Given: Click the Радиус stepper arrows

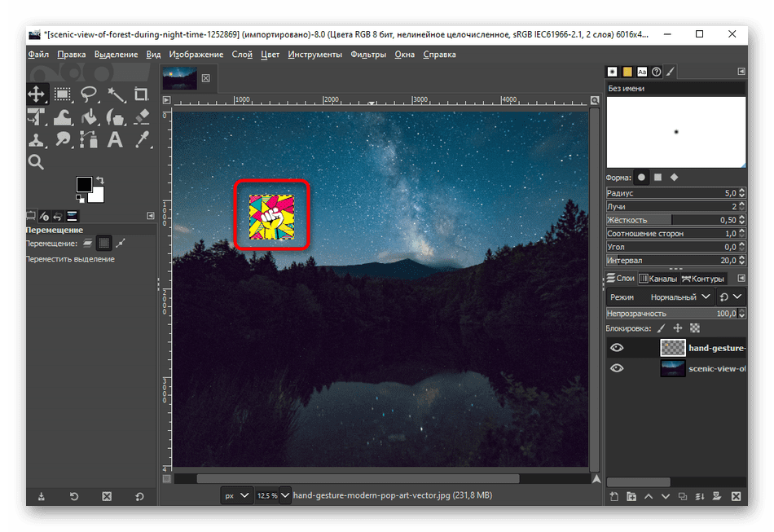Looking at the screenshot, I should [x=741, y=193].
